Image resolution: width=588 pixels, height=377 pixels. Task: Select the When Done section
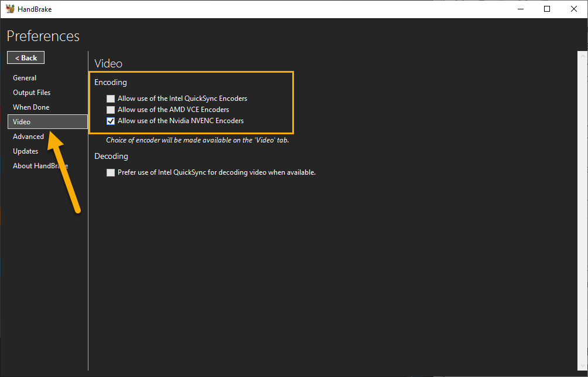(30, 107)
